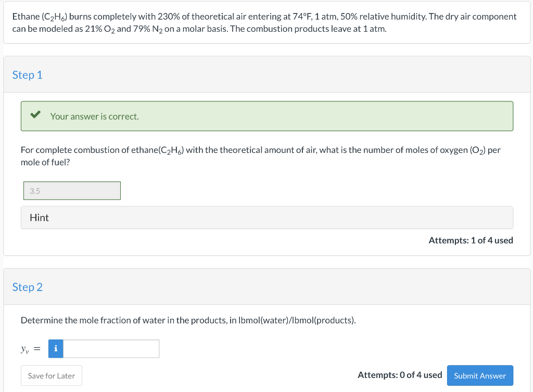Click the green checkmark in the success banner

coord(35,115)
